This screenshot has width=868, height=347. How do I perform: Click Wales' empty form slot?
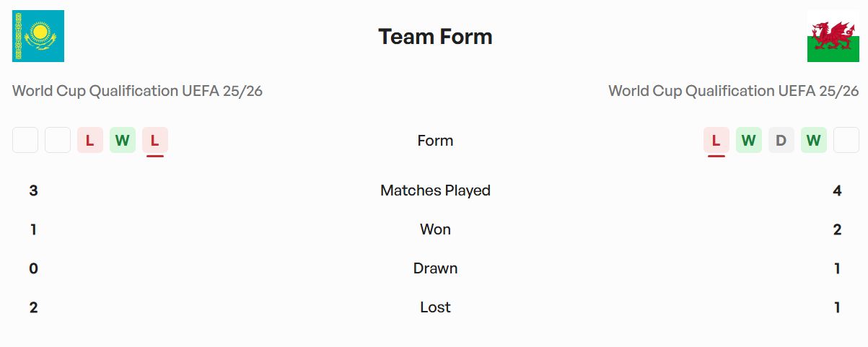[846, 140]
